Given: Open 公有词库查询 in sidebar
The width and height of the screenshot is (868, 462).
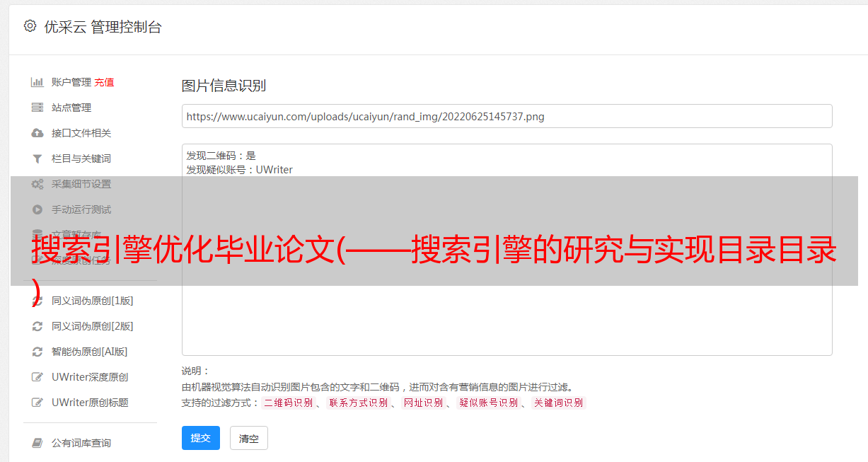Looking at the screenshot, I should point(81,443).
